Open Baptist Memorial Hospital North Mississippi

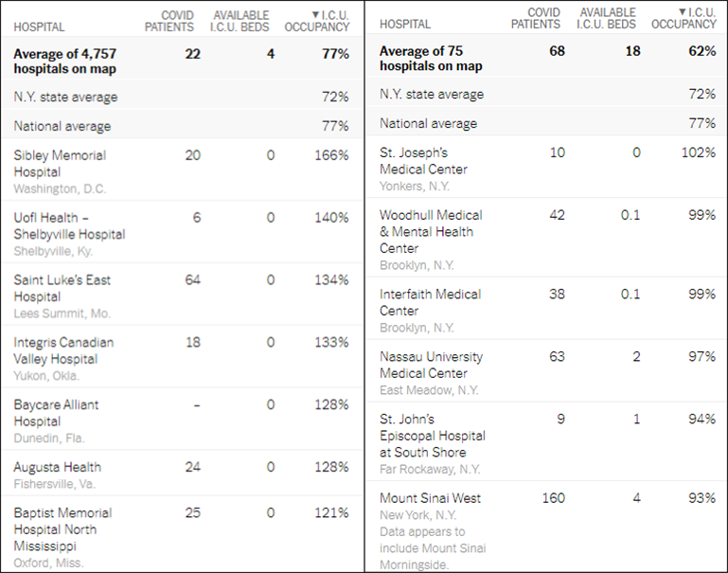click(62, 528)
